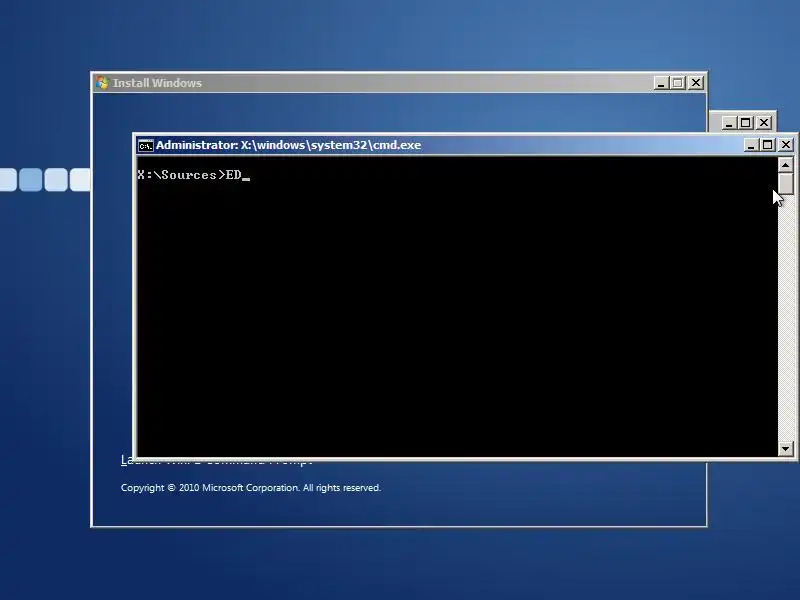Minimize the Install Windows window
The width and height of the screenshot is (800, 600).
(661, 83)
